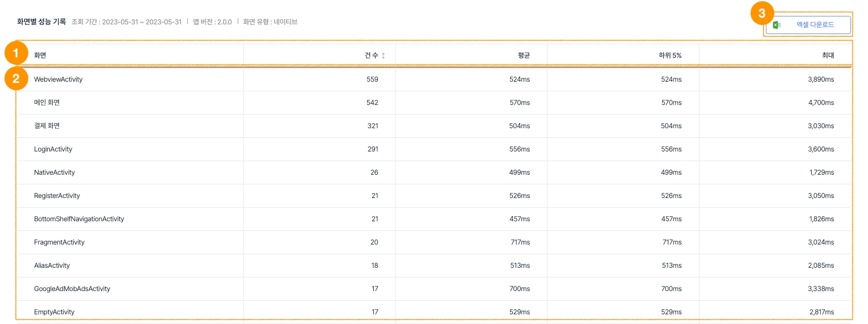Viewport: 868px width, 324px height.
Task: Select the GoogleAdMobAdsActivity row
Action: coord(72,289)
